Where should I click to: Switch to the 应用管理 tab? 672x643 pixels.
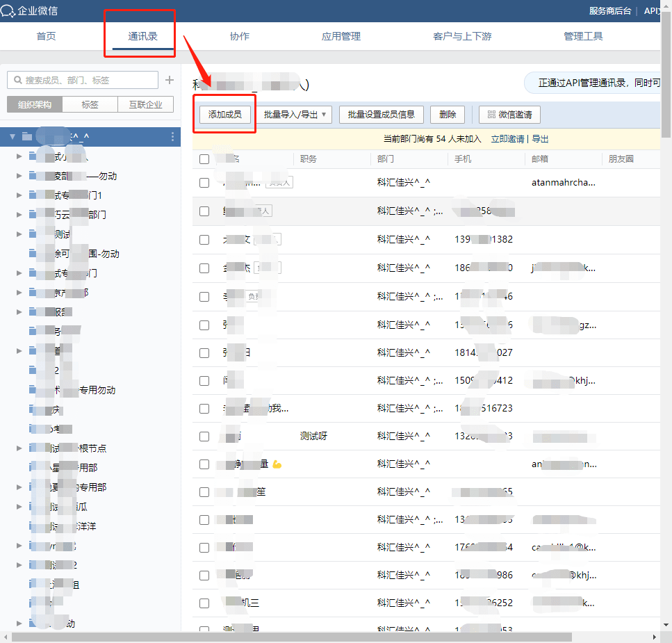tap(341, 36)
